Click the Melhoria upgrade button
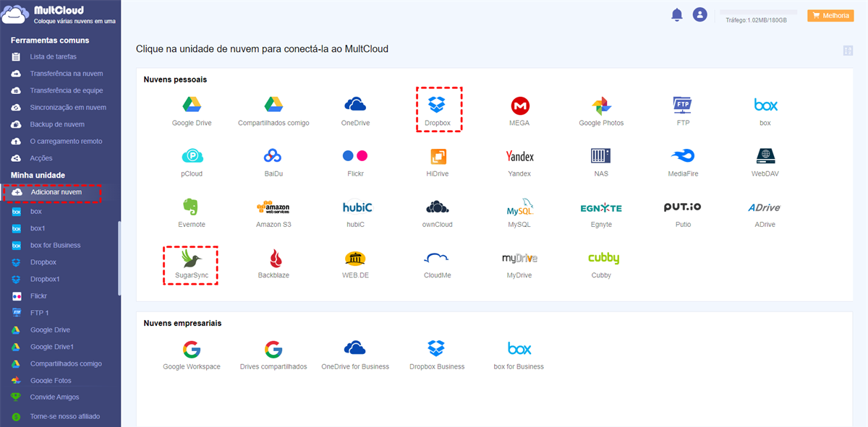Image resolution: width=868 pixels, height=427 pixels. click(830, 15)
